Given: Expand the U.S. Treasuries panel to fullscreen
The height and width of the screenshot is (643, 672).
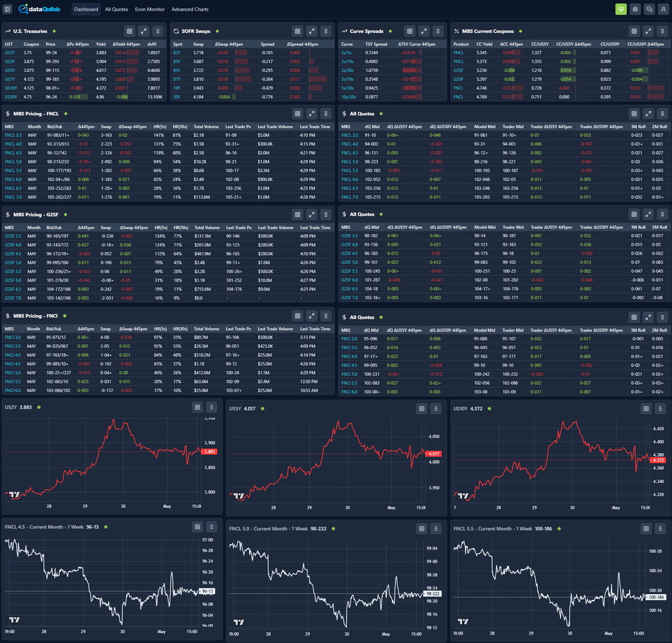Looking at the screenshot, I should pyautogui.click(x=143, y=31).
